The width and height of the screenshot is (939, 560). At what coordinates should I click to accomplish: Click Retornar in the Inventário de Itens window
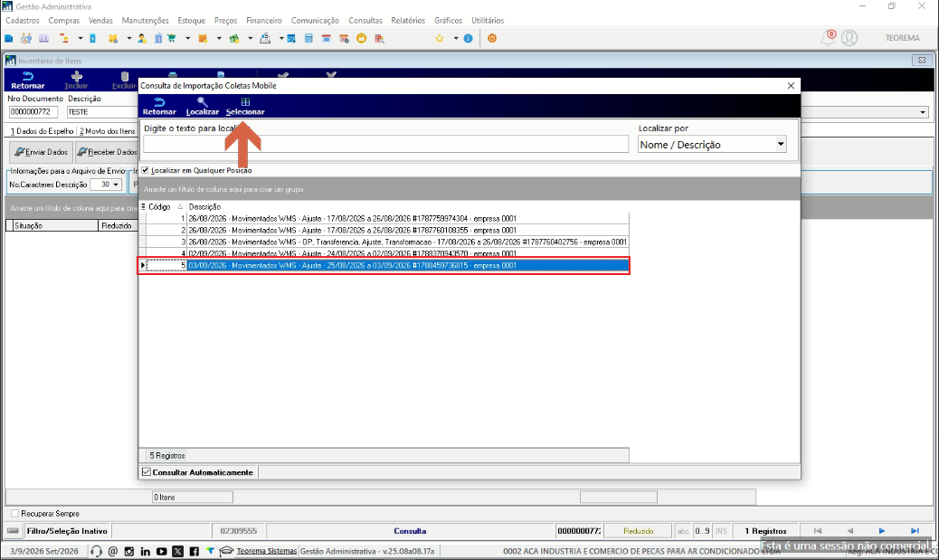27,81
